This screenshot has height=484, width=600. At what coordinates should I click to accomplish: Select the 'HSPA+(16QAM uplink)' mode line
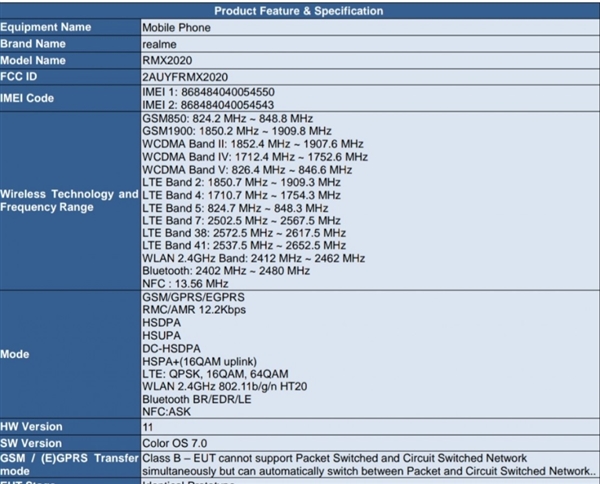200,362
